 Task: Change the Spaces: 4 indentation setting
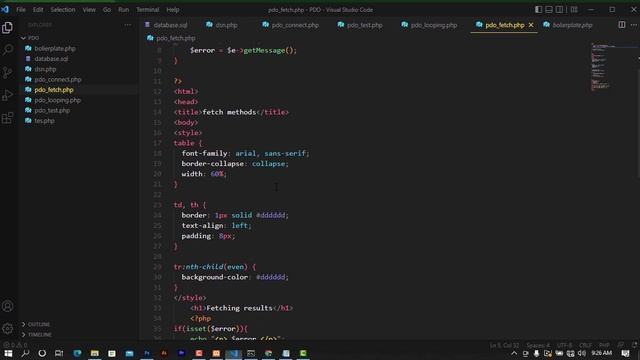(x=538, y=345)
